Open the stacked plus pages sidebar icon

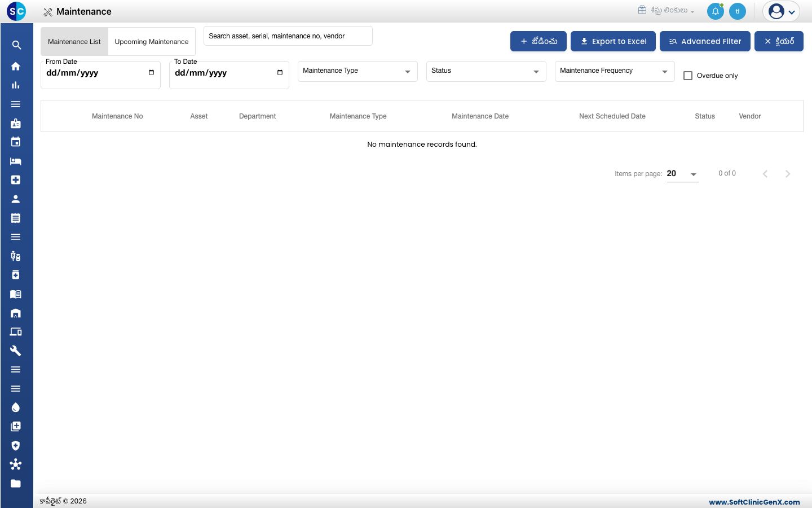coord(16,427)
